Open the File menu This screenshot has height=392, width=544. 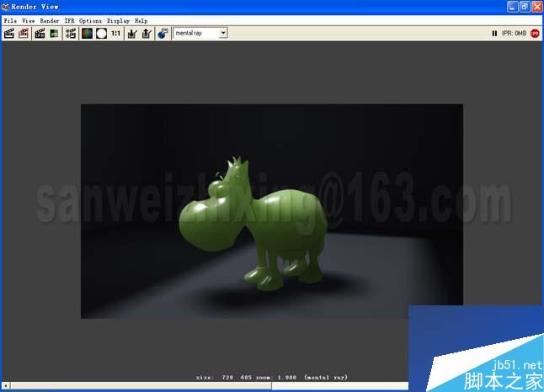10,21
